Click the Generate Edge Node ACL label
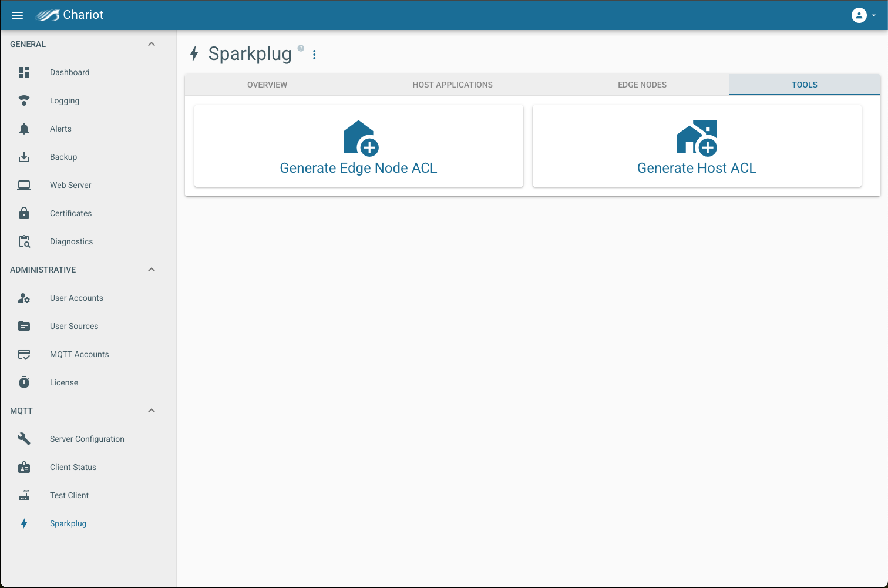 pyautogui.click(x=359, y=168)
